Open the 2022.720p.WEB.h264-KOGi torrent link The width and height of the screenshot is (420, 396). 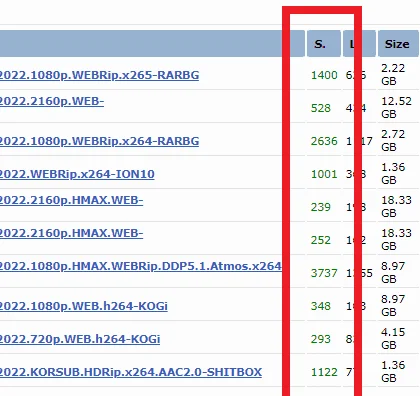click(80, 339)
